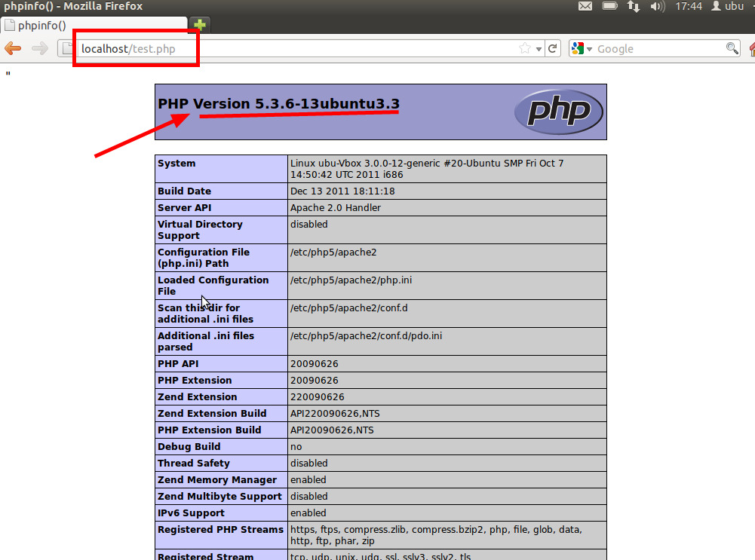This screenshot has height=560, width=755.
Task: Open the Google search engine dropdown
Action: 582,49
